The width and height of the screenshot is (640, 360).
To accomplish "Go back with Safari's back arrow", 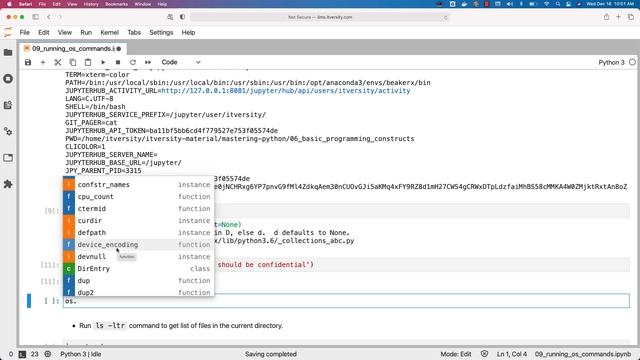I will pyautogui.click(x=49, y=17).
